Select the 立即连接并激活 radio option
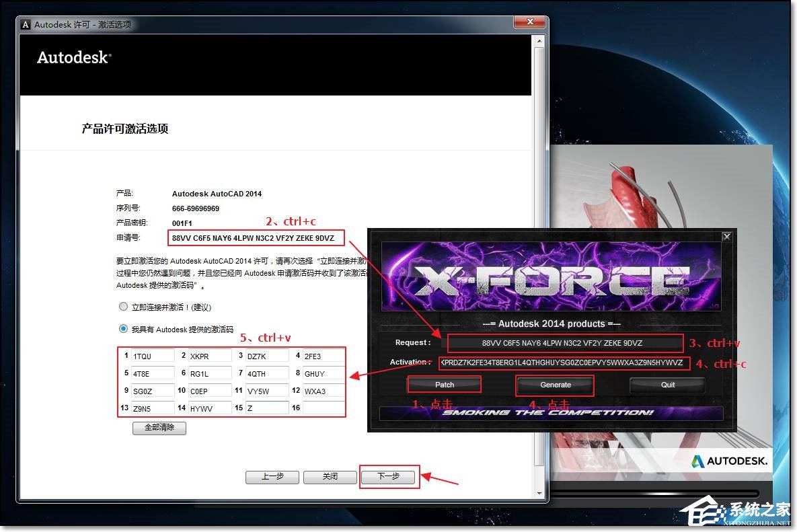797x532 pixels. click(x=123, y=307)
